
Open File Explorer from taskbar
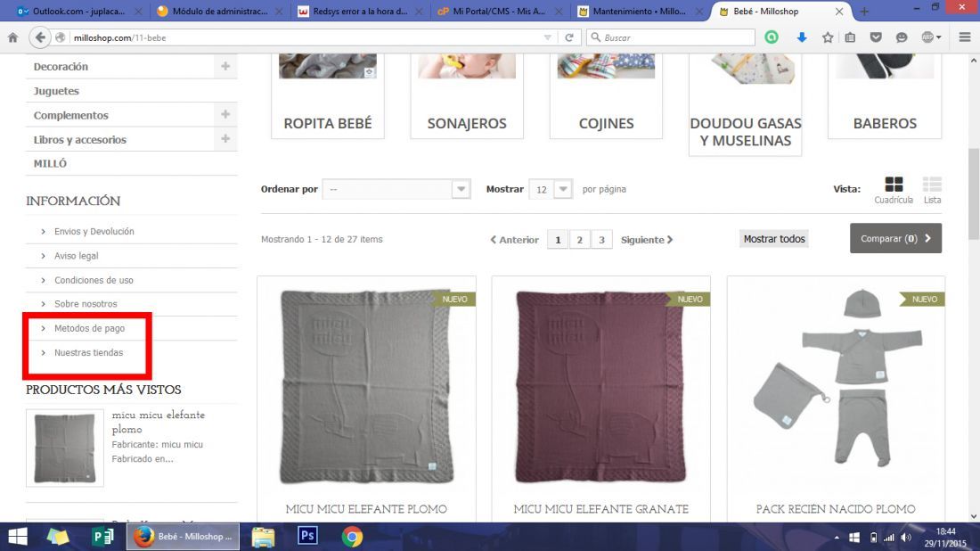[x=263, y=537]
